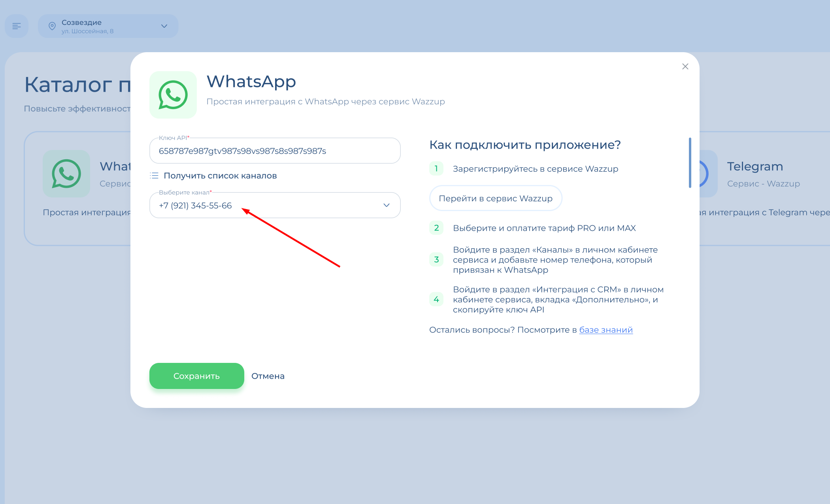Image resolution: width=830 pixels, height=504 pixels.
Task: Click step 4 number badge
Action: click(x=436, y=299)
